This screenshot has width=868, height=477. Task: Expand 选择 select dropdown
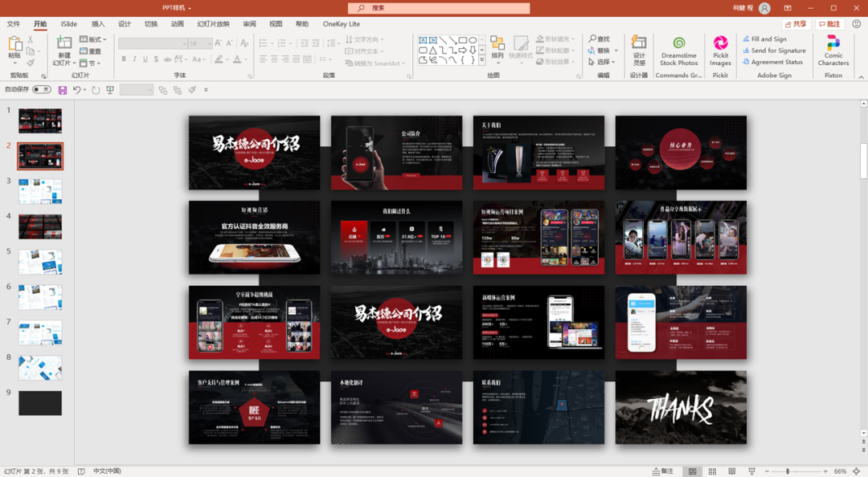pyautogui.click(x=603, y=62)
